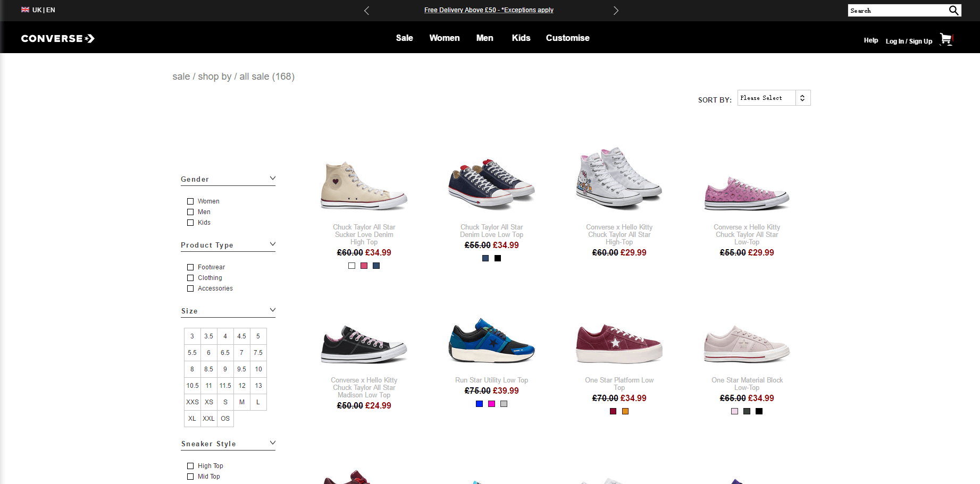Select size 9.5 filter
This screenshot has height=484, width=980.
coord(242,369)
